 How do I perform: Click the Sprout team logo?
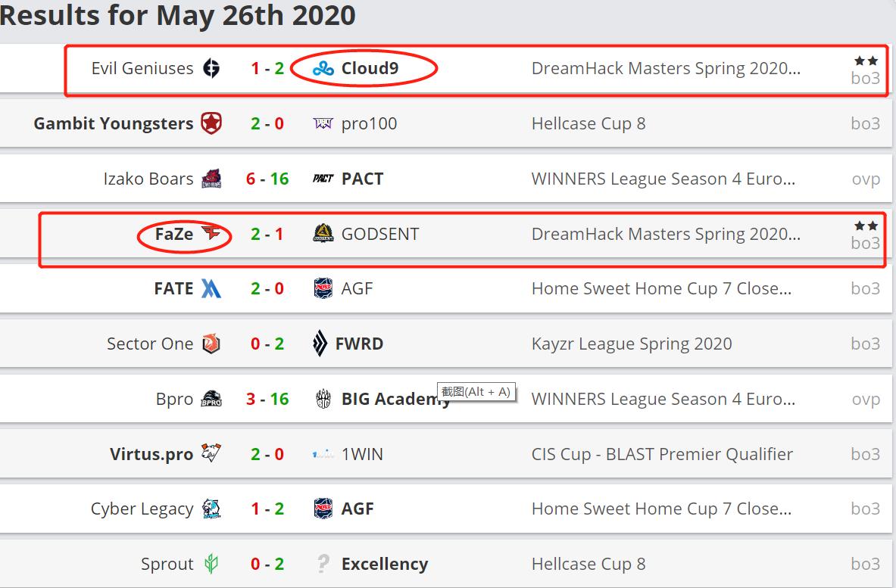(211, 564)
